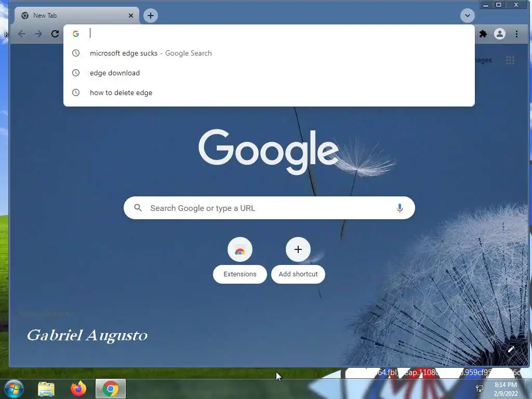Click the network icon in the system tray

480,389
